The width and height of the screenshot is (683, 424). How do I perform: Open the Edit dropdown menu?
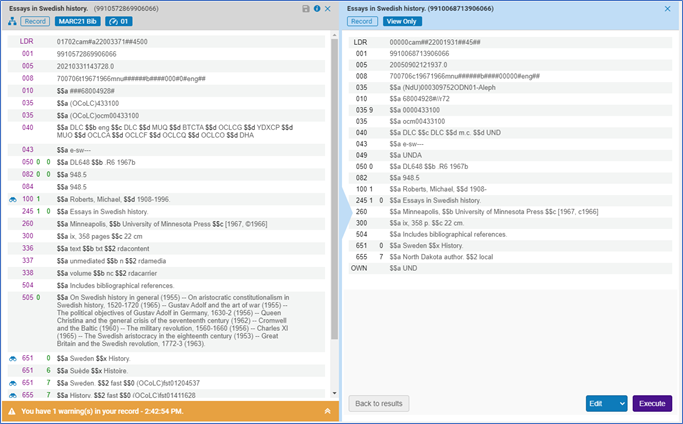pos(607,403)
